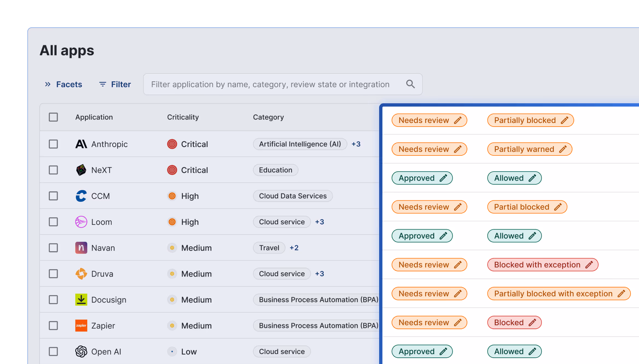The image size is (639, 364).
Task: Edit Needs review pencil in first row
Action: [x=458, y=120]
